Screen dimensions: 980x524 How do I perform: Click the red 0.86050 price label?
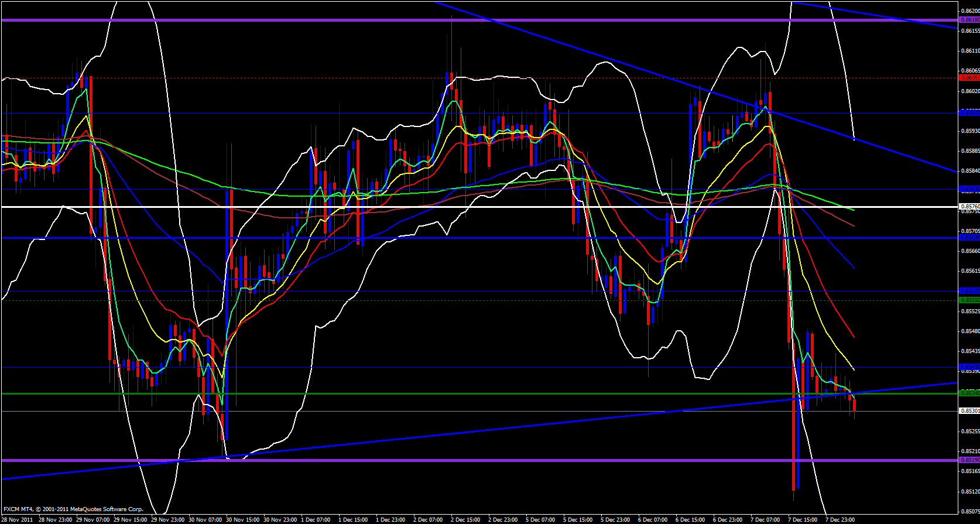click(x=969, y=77)
